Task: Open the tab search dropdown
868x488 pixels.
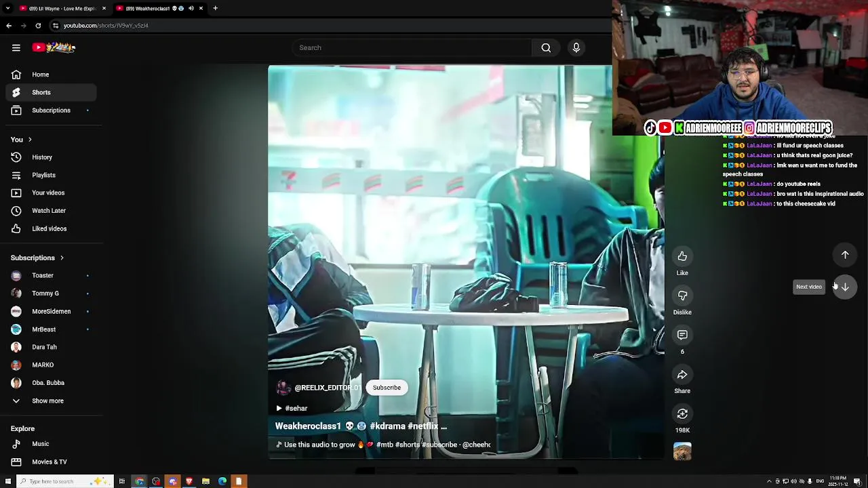Action: tap(7, 8)
